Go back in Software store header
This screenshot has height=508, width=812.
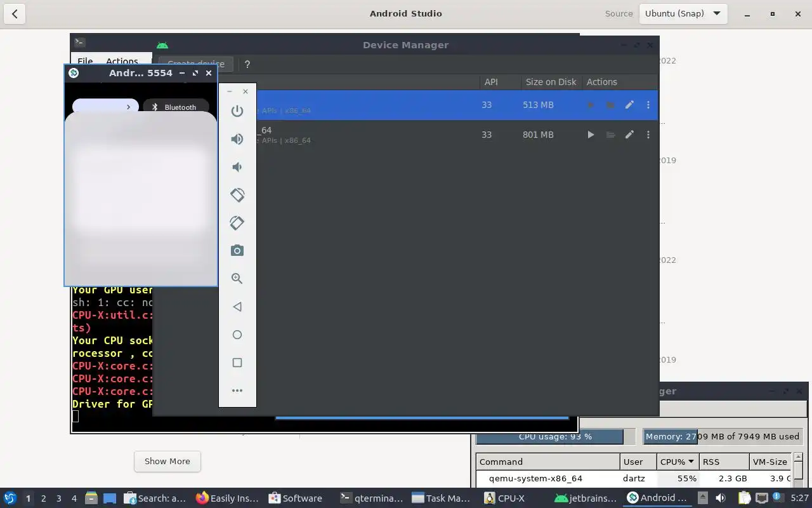pos(15,13)
